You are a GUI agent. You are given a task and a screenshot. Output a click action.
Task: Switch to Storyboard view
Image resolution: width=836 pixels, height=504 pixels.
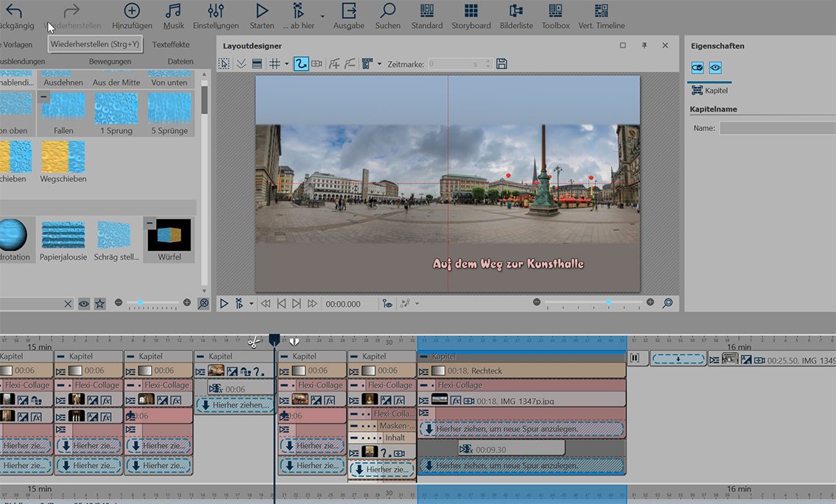point(471,15)
